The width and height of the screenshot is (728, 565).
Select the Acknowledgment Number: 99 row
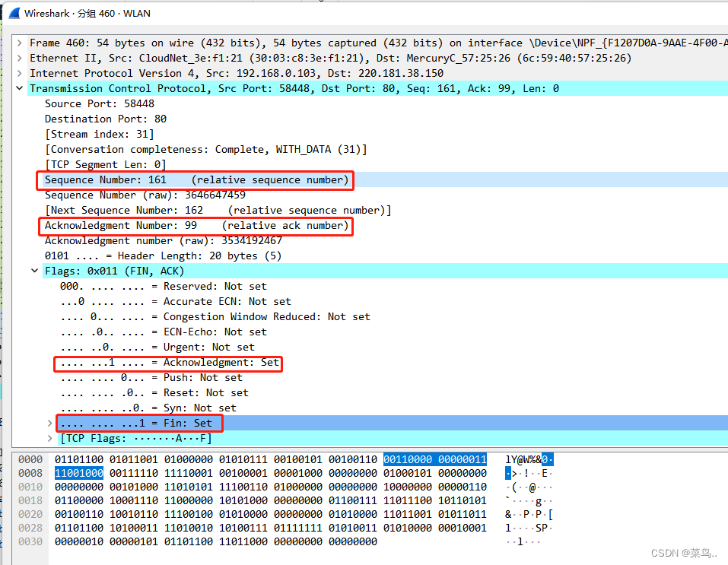click(x=152, y=225)
